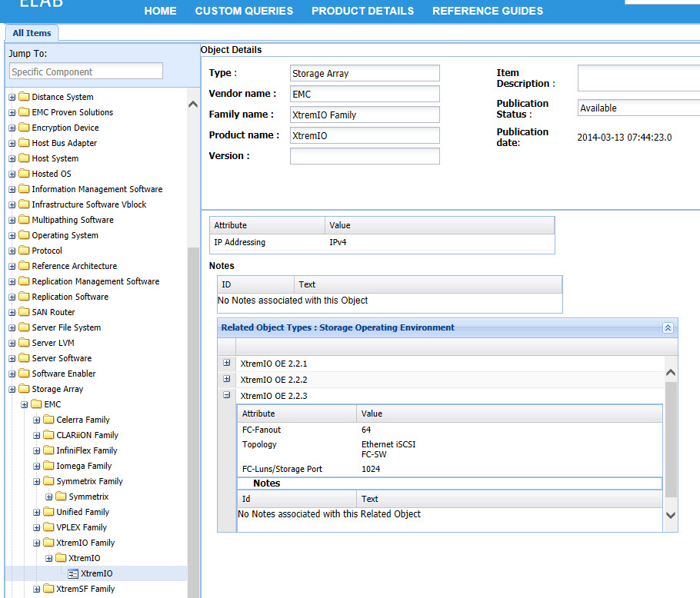Expand the Distance System folder
The width and height of the screenshot is (700, 598).
12,97
